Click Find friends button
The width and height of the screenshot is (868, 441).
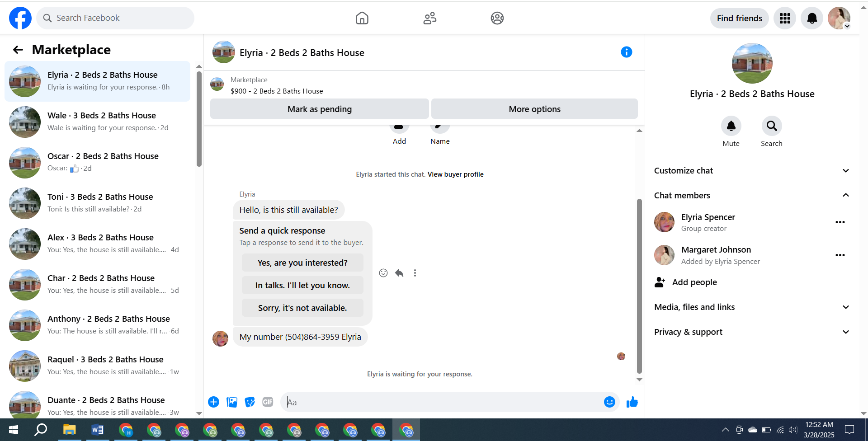(740, 18)
